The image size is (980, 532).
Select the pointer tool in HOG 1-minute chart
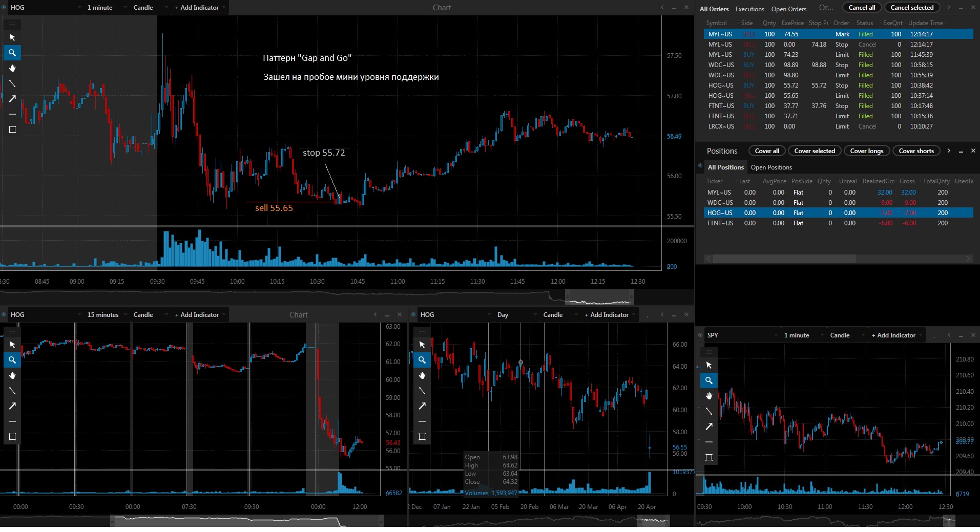pos(12,37)
